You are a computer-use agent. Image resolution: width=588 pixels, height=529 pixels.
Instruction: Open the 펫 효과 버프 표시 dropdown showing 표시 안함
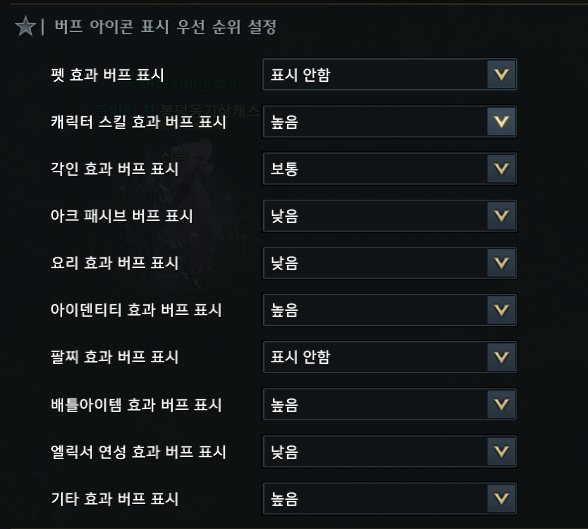(x=389, y=74)
